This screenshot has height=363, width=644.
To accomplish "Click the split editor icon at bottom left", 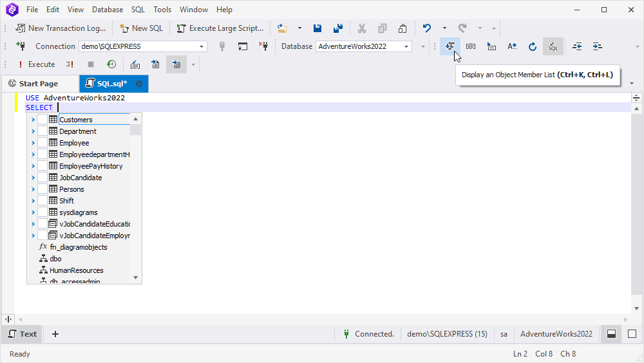I will coord(8,319).
